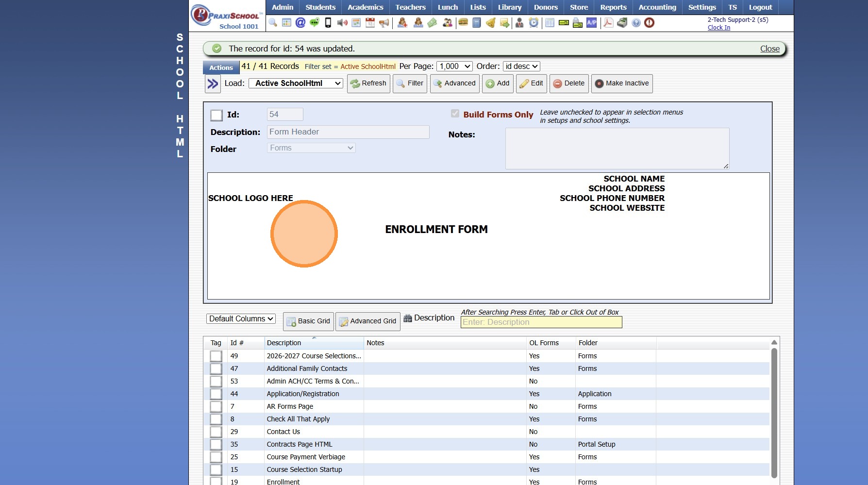This screenshot has height=485, width=868.
Task: Click the A/P accounts payable icon
Action: [591, 23]
